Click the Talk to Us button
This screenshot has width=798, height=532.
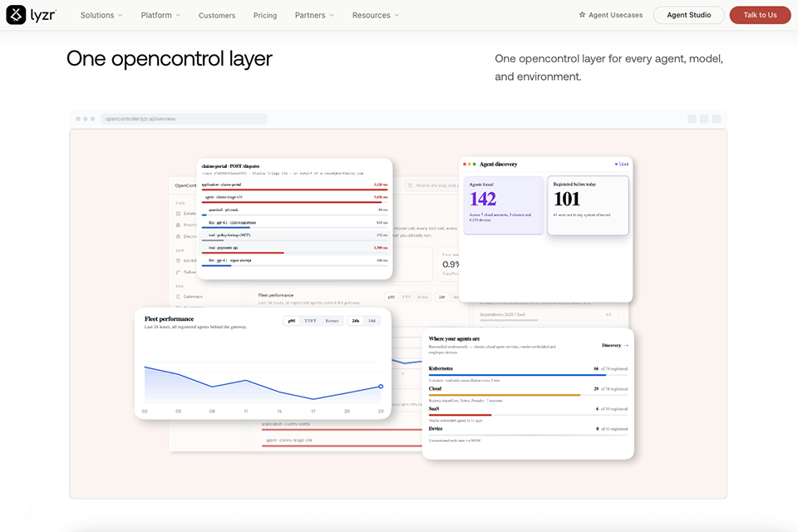pyautogui.click(x=760, y=15)
